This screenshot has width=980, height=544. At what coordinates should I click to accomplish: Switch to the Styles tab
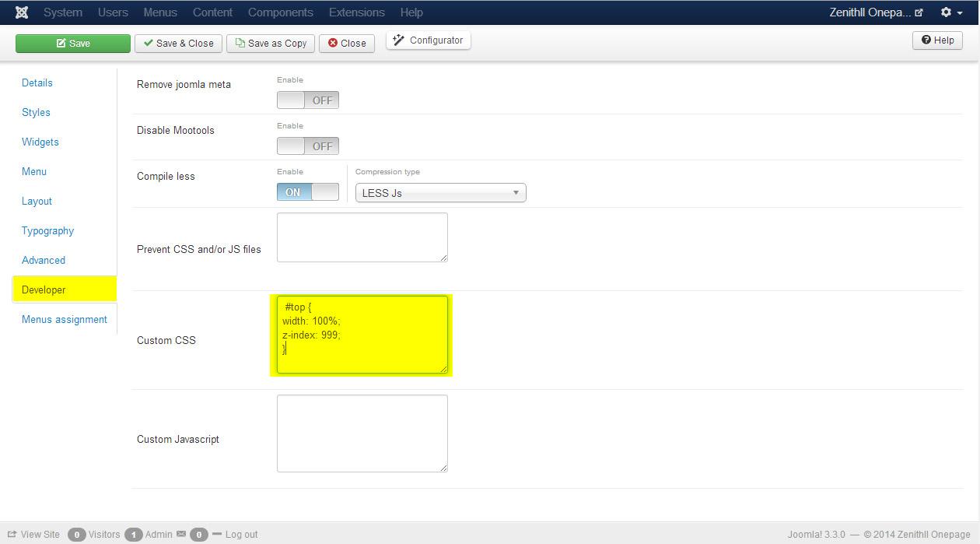(36, 112)
